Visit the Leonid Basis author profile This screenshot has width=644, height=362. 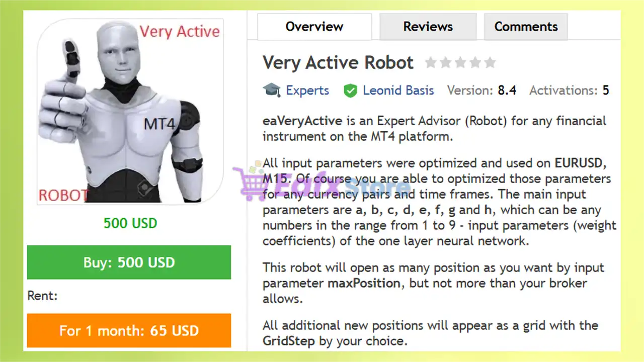[x=398, y=90]
